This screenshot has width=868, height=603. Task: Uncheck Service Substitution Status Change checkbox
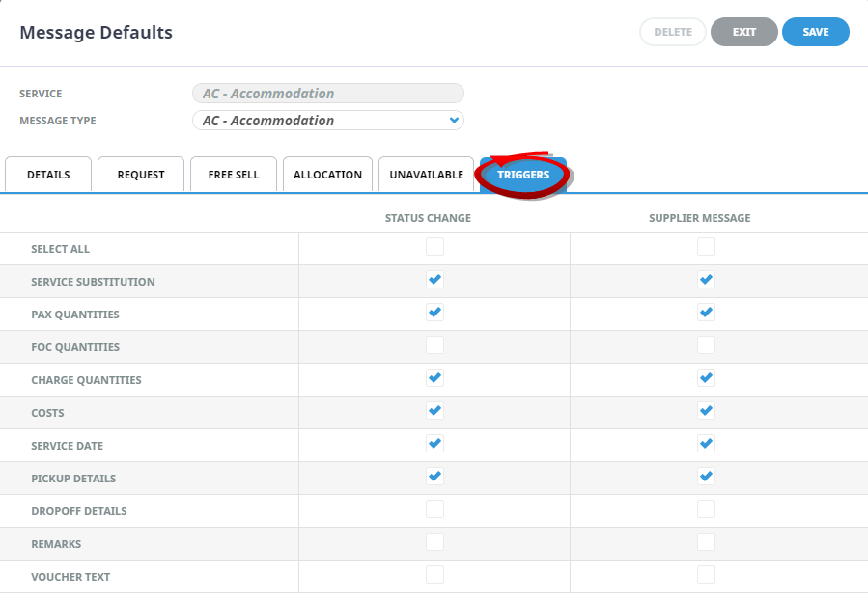(x=435, y=280)
